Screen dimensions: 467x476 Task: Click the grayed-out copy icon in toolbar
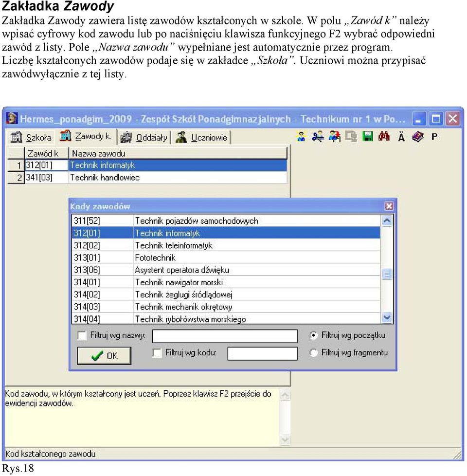coord(351,137)
